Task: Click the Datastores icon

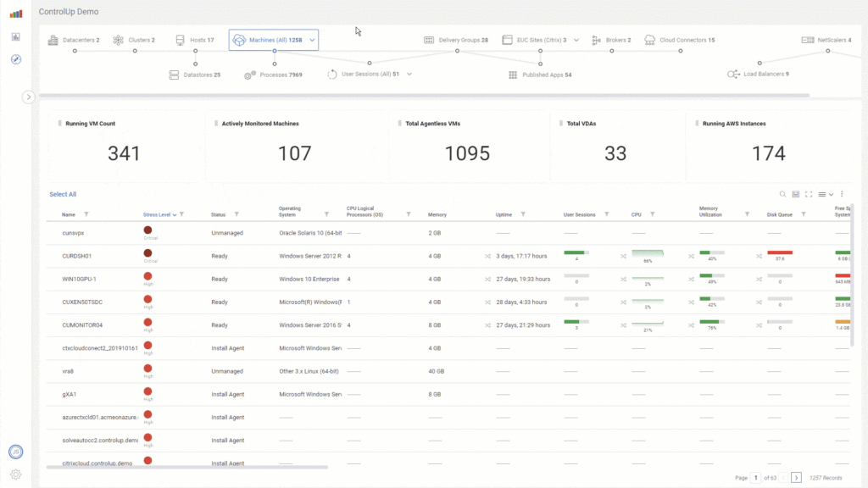Action: tap(174, 75)
